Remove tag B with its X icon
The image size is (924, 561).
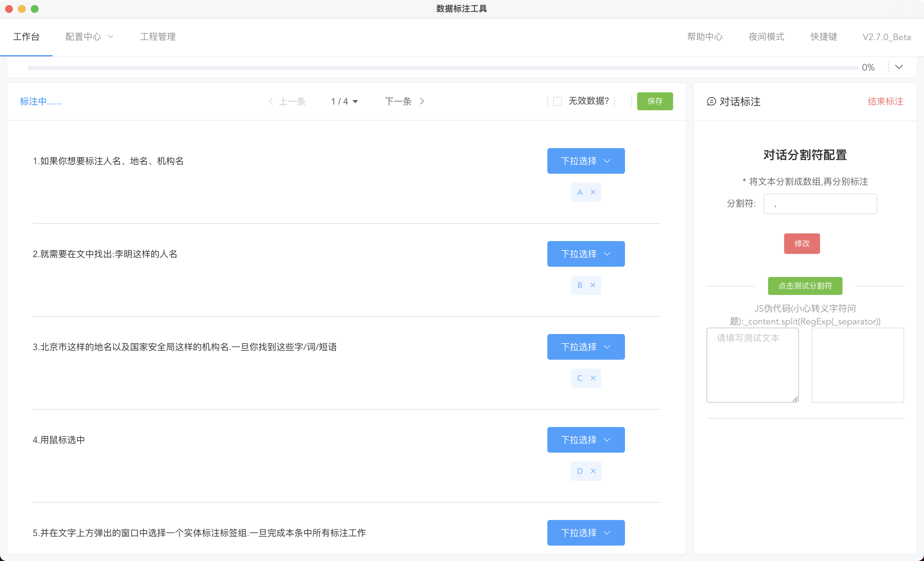[x=593, y=285]
